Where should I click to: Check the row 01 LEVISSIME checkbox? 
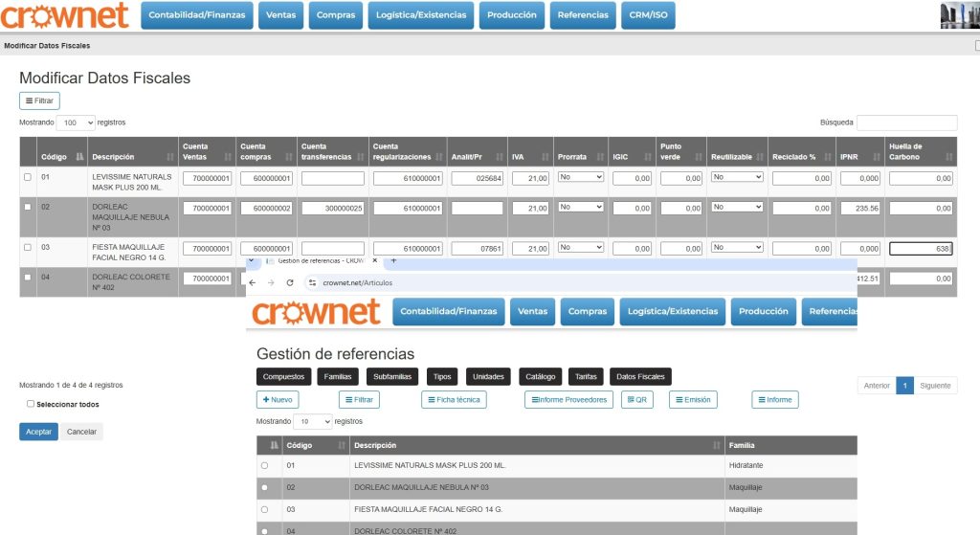(x=28, y=177)
